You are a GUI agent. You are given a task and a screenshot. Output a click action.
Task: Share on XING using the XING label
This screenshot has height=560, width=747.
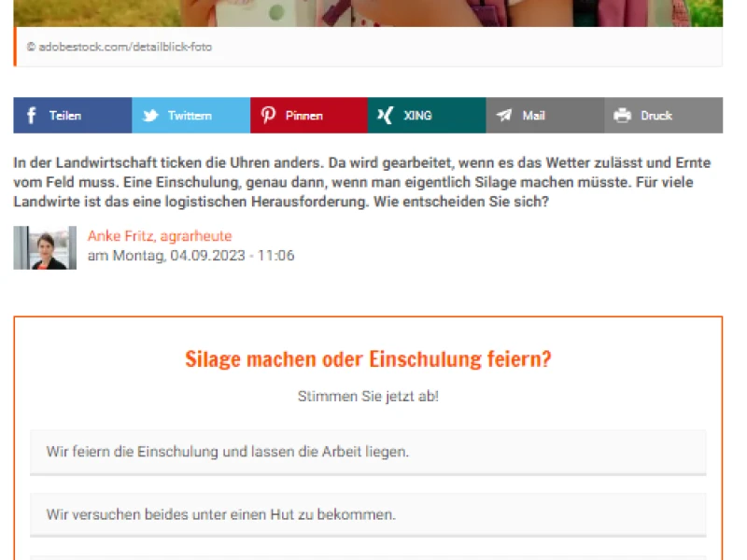[417, 116]
